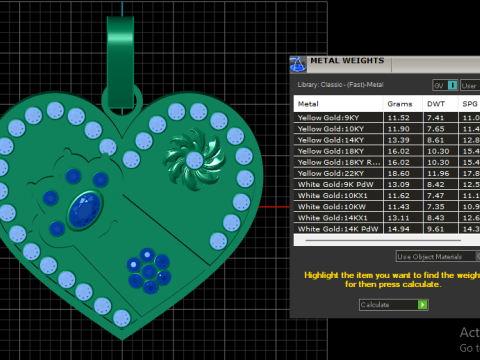Click the 9.61 DWT value
Image resolution: width=480 pixels, height=360 pixels.
(x=436, y=229)
